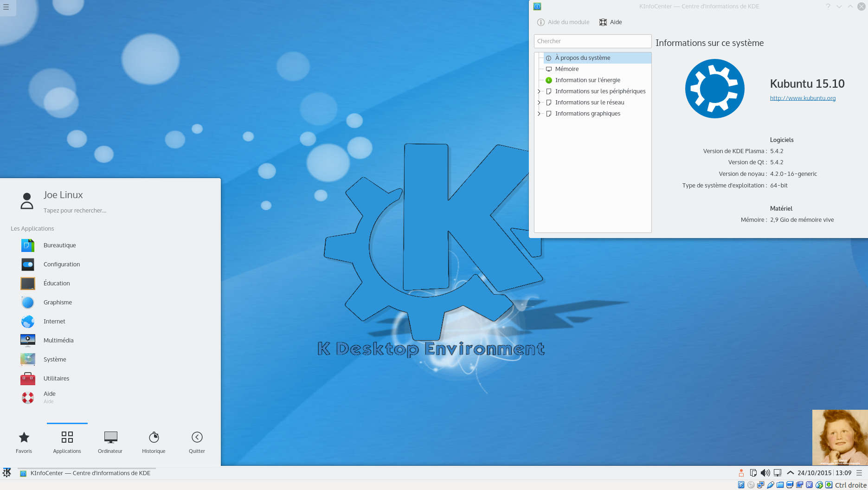The width and height of the screenshot is (868, 490).
Task: Click the Aide toolbar button in KInfoCenter
Action: point(611,22)
